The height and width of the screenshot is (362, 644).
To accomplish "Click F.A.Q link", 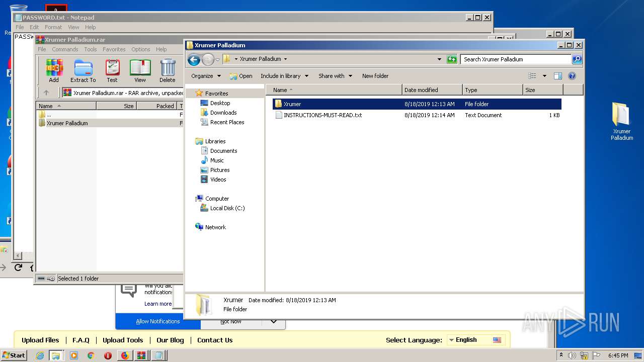I will pos(81,340).
